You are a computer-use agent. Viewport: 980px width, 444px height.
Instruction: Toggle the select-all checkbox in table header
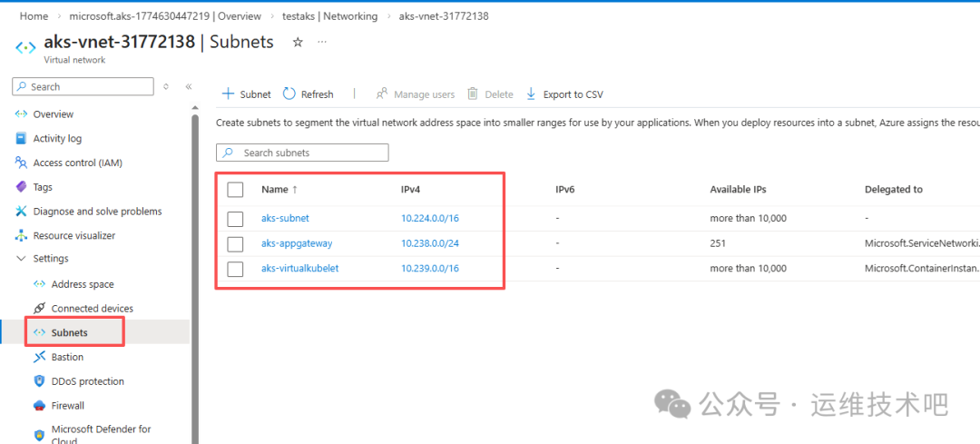[x=235, y=190]
